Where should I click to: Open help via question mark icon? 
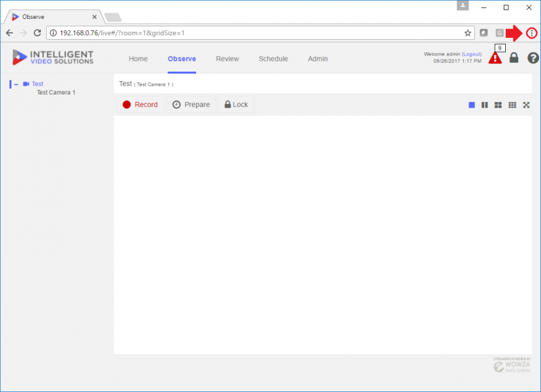pyautogui.click(x=533, y=58)
